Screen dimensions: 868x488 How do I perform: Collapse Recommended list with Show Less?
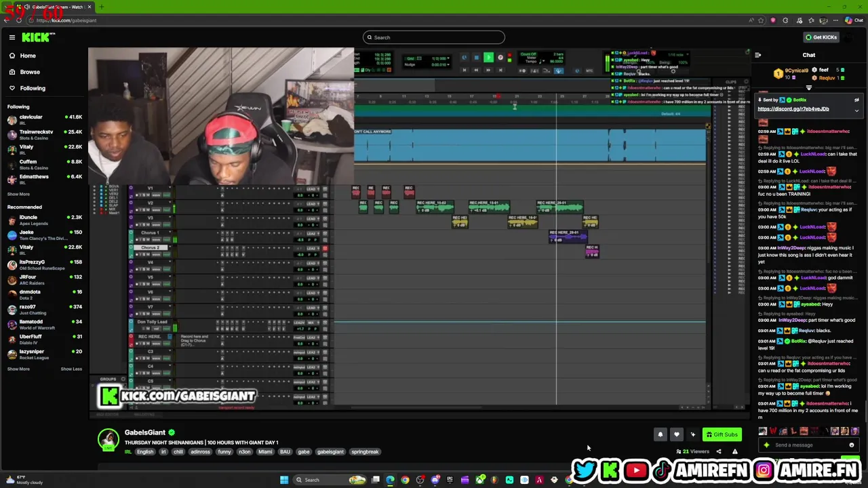pyautogui.click(x=71, y=369)
